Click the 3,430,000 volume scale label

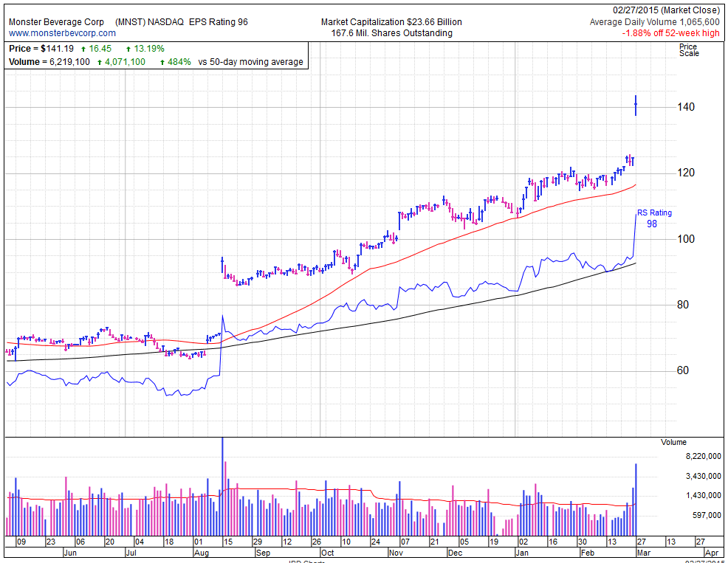[704, 476]
